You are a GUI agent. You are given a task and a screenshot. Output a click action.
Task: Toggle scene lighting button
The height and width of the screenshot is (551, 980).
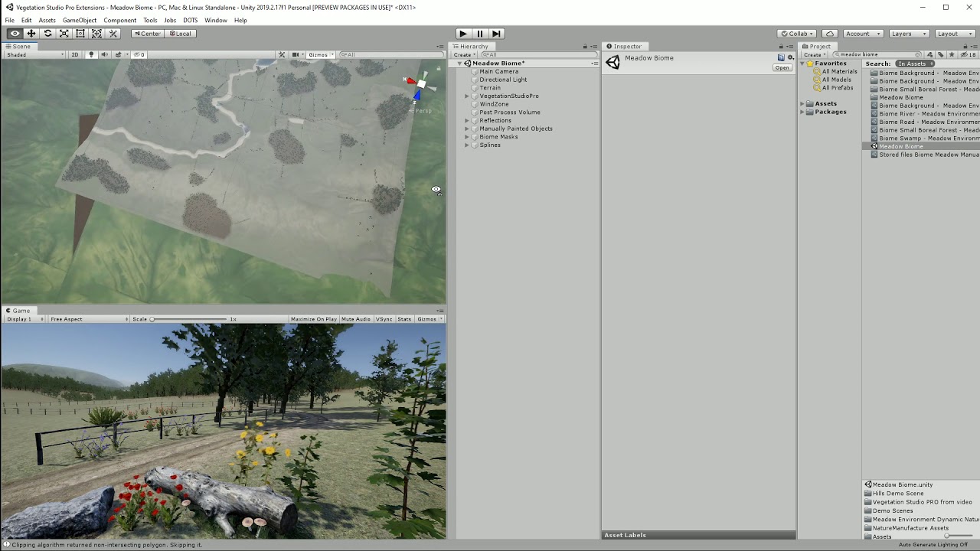[92, 54]
